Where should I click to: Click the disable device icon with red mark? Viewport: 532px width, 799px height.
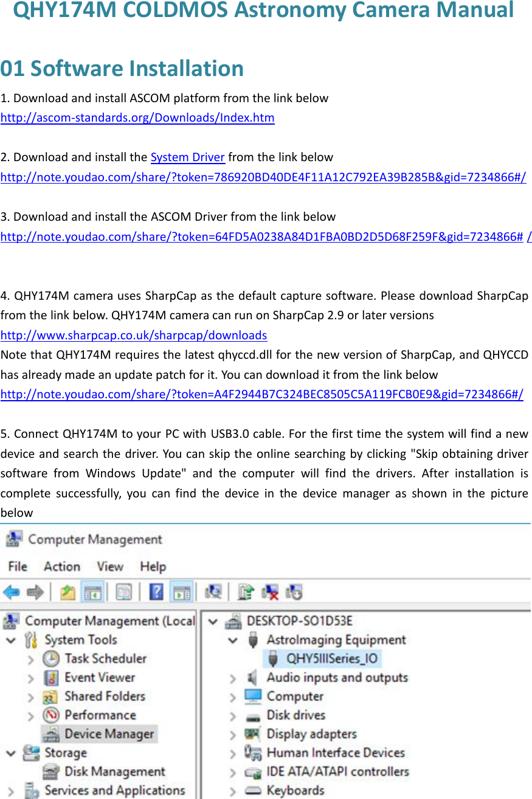[271, 591]
